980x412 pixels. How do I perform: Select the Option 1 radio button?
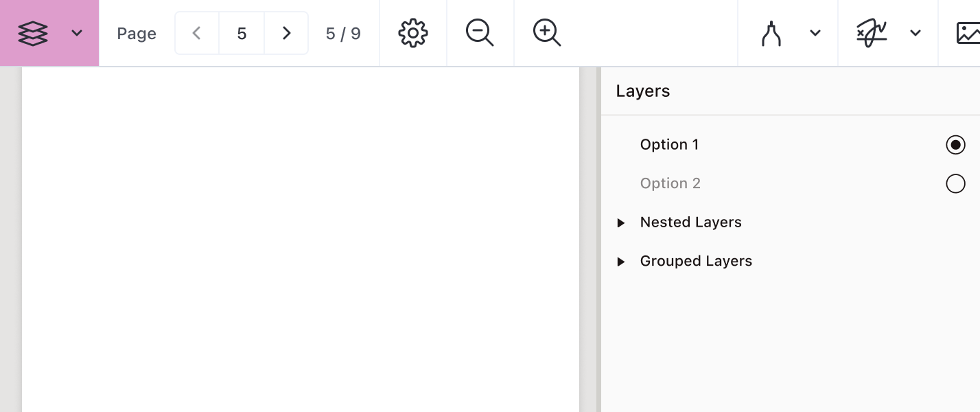pyautogui.click(x=955, y=145)
